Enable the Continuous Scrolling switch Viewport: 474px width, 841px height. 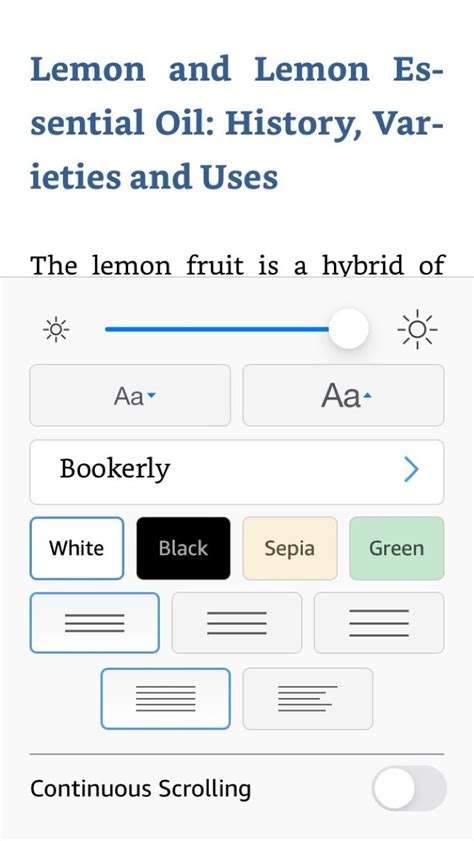click(410, 788)
